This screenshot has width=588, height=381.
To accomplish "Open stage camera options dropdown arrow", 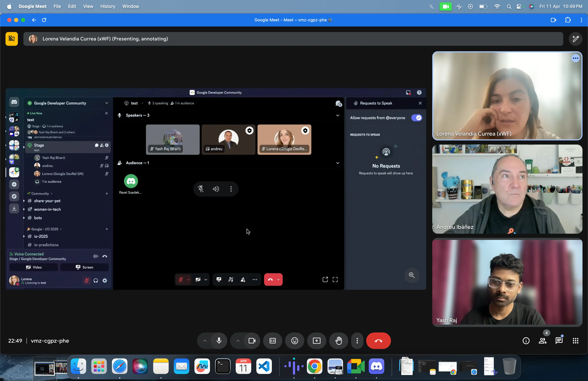I will click(x=206, y=279).
